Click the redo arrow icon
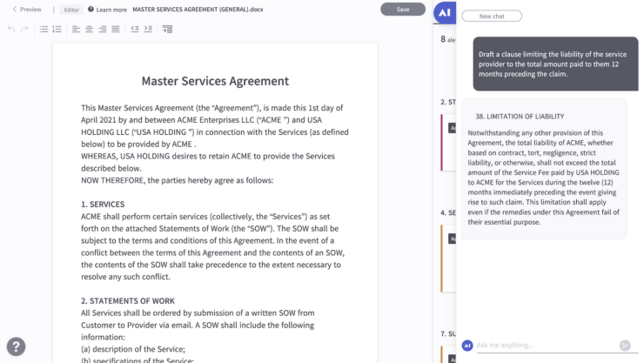Image resolution: width=644 pixels, height=363 pixels. (24, 30)
